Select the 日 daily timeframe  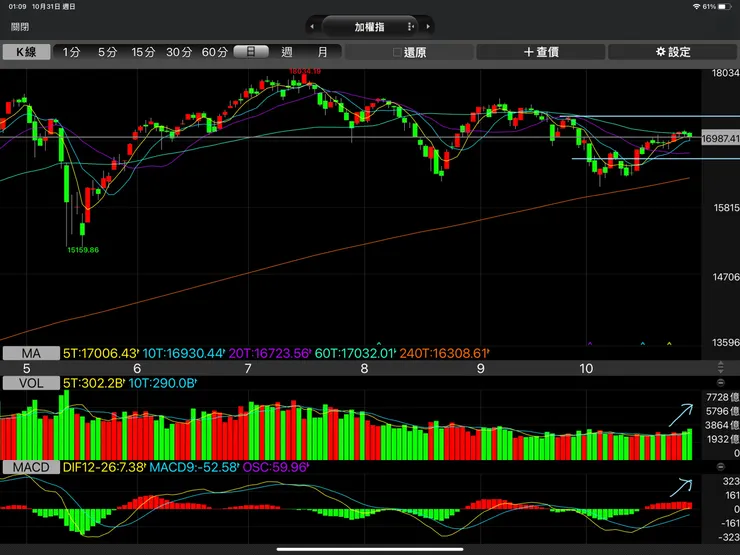tap(251, 52)
